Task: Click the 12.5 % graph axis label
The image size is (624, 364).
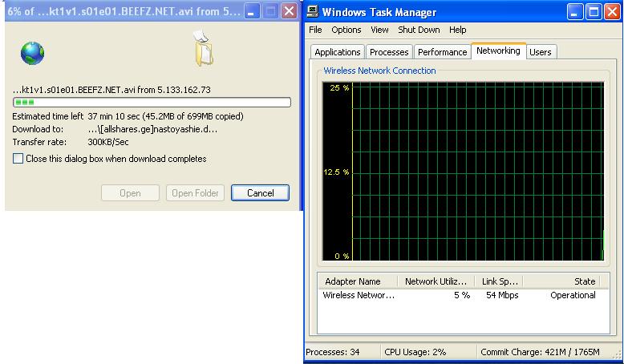Action: (336, 172)
